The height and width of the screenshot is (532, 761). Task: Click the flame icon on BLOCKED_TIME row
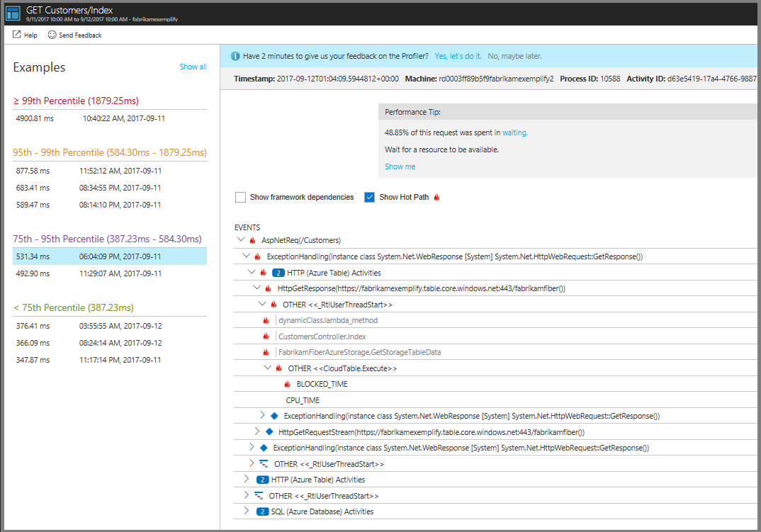click(287, 385)
